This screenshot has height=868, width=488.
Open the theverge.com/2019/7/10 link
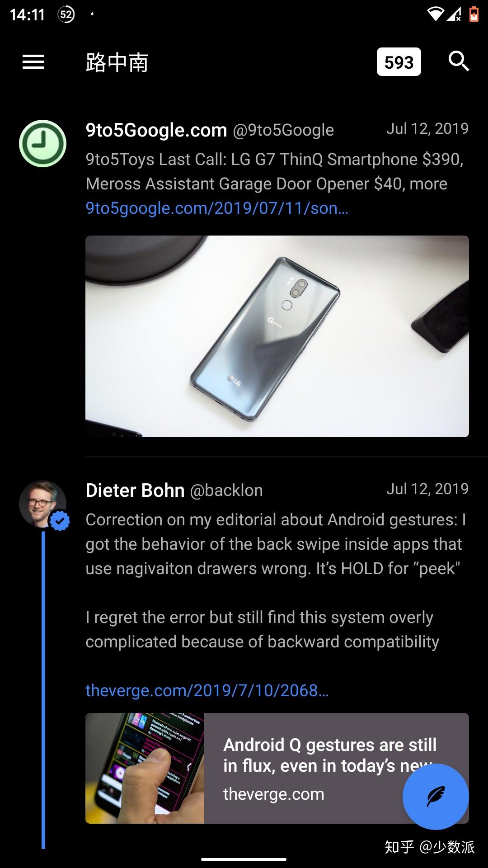[207, 690]
